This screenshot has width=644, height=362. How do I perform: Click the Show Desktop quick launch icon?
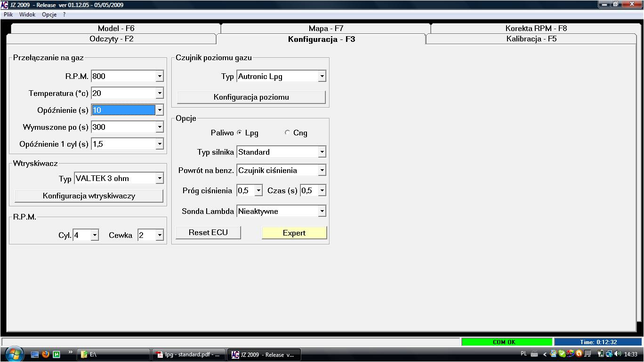point(35,354)
